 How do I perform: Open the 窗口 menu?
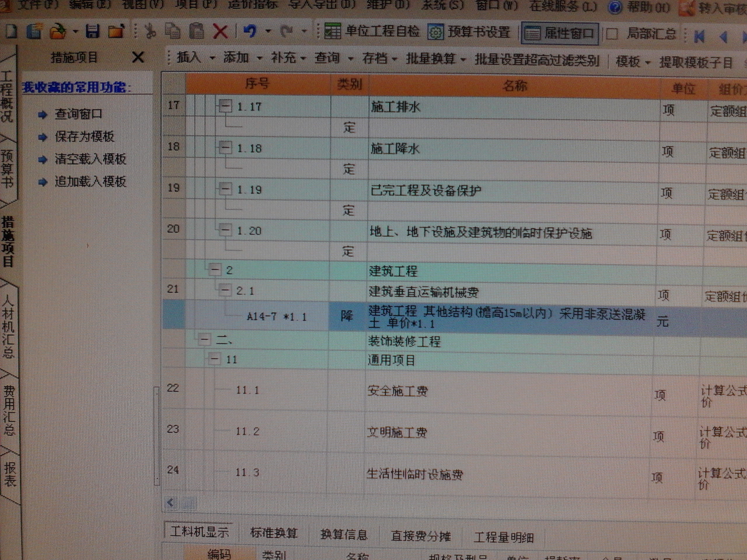click(x=497, y=5)
